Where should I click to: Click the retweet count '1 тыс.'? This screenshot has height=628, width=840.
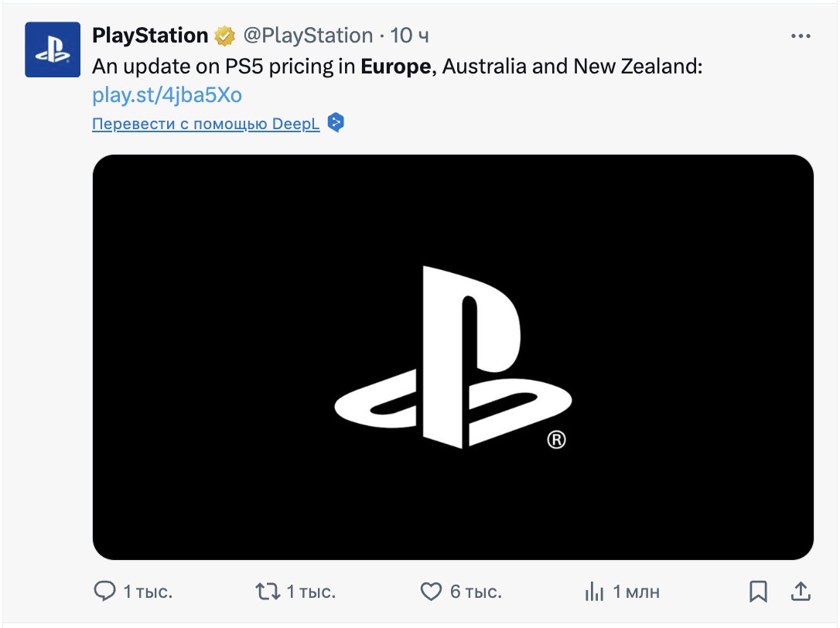[311, 591]
